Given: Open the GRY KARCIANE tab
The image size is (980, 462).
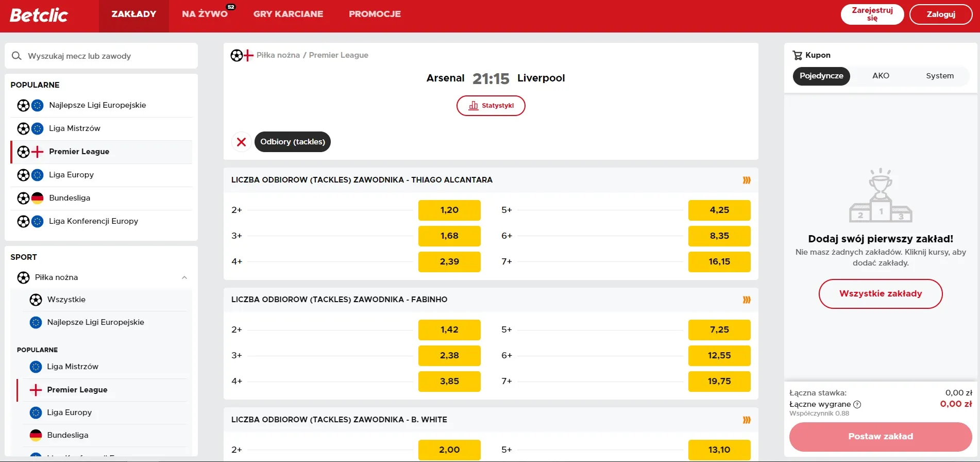Looking at the screenshot, I should pyautogui.click(x=288, y=14).
